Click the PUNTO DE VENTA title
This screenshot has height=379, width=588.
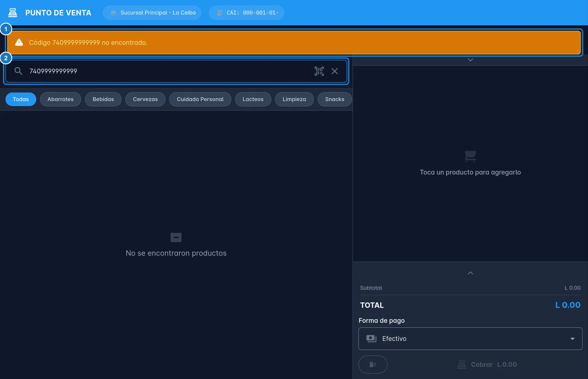click(x=58, y=13)
